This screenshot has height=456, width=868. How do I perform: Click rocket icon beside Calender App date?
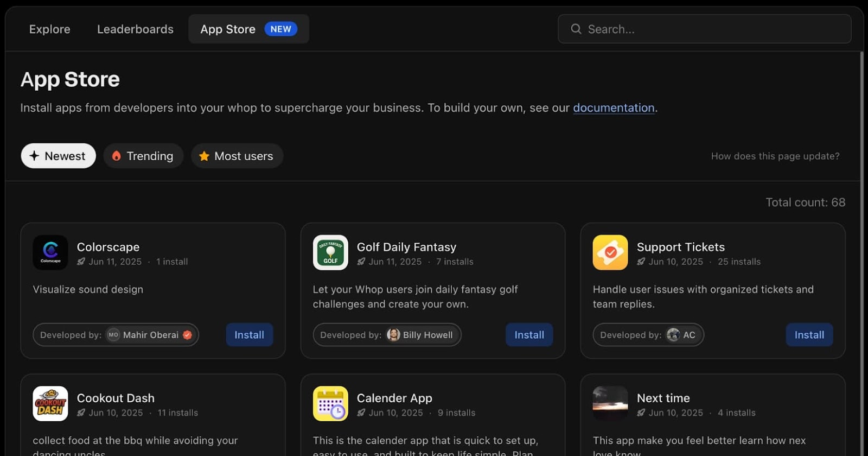pos(361,413)
